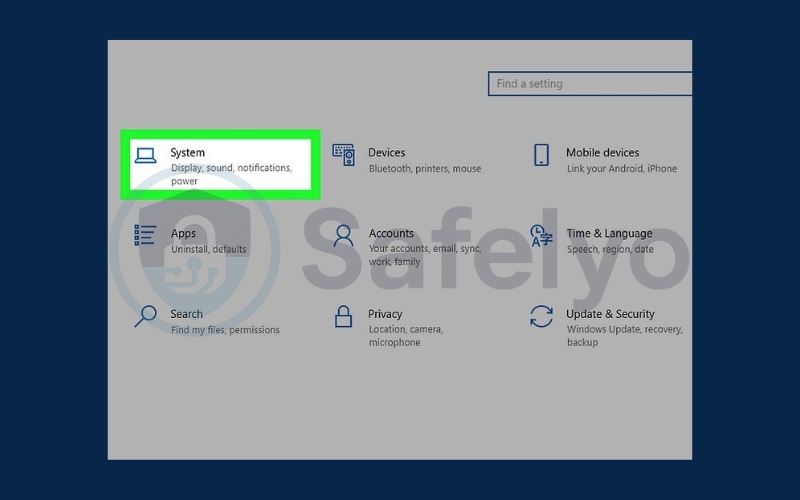Click the Time & Language icon
This screenshot has height=500, width=800.
tap(541, 236)
